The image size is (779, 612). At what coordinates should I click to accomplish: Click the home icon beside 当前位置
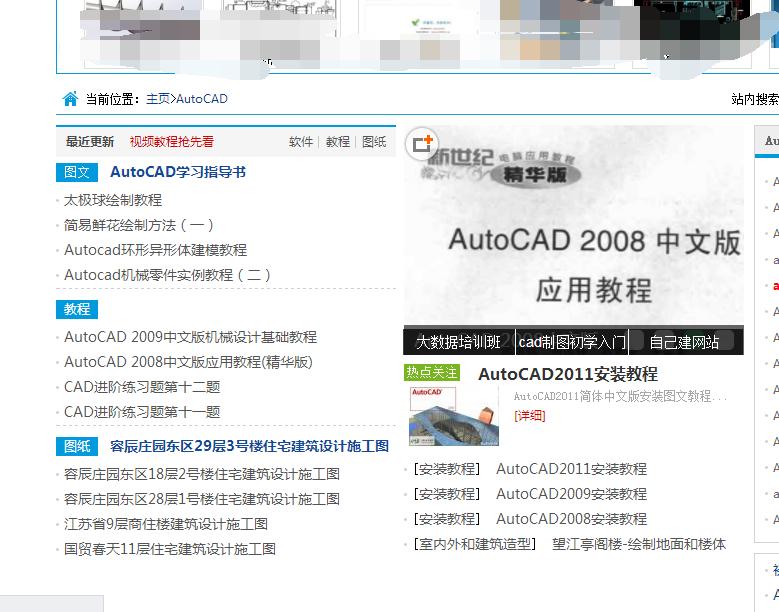click(70, 99)
